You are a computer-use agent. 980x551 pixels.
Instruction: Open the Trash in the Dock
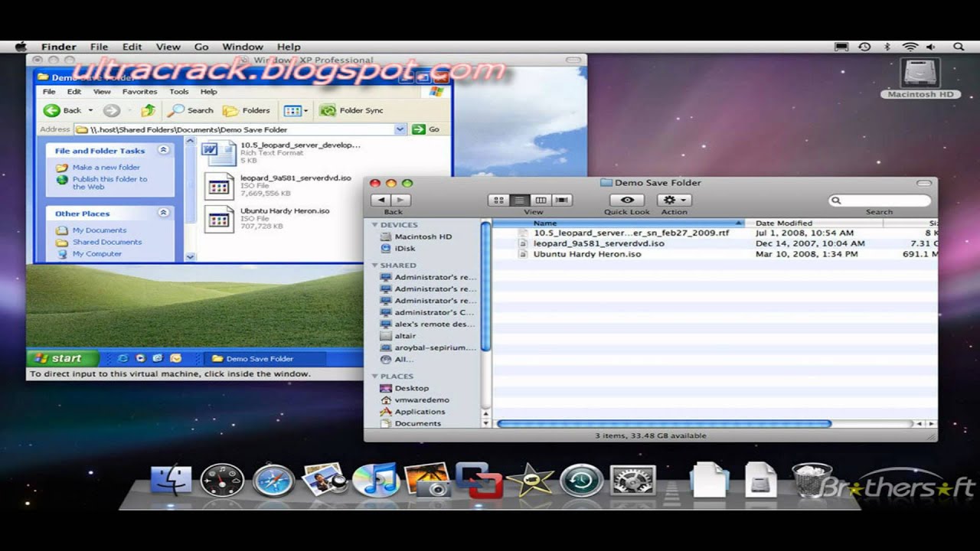812,481
